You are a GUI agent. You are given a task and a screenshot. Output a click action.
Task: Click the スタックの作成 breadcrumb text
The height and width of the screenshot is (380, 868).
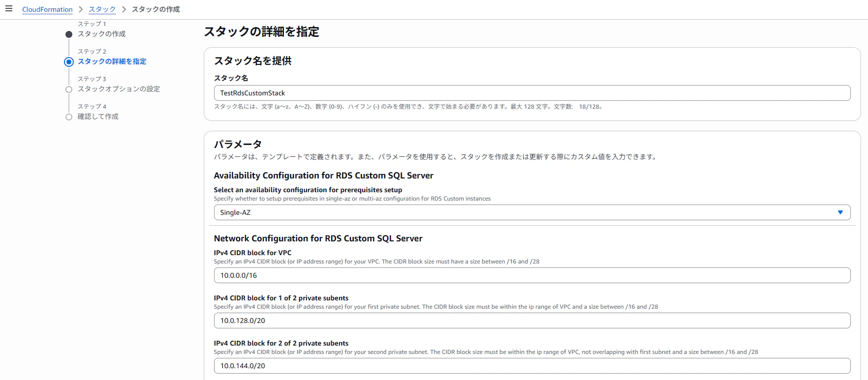[x=155, y=9]
